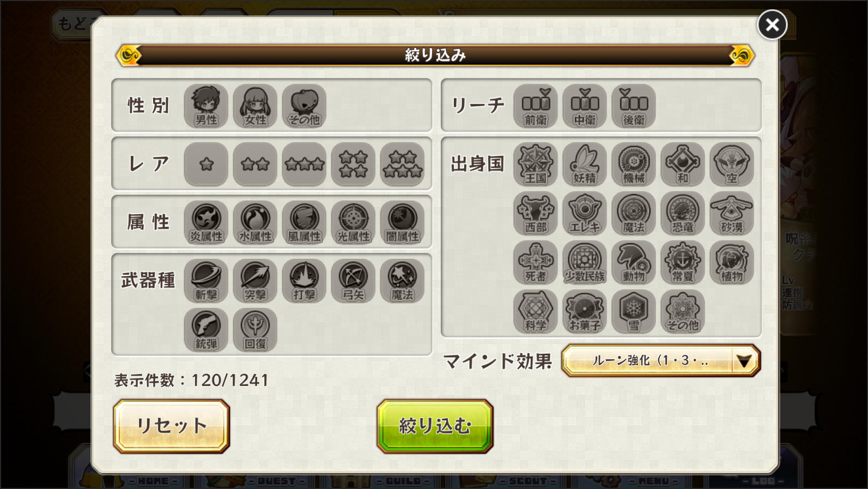Image resolution: width=868 pixels, height=489 pixels.
Task: Select the 回復 healing weapon icon
Action: (255, 330)
